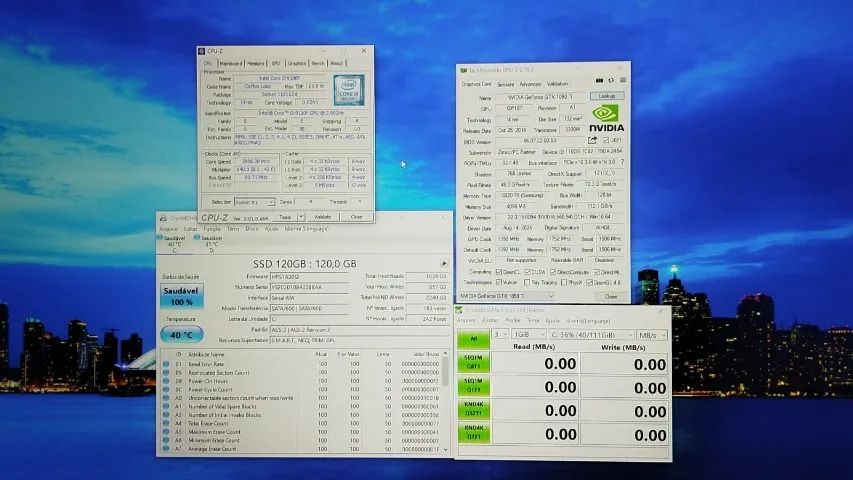Click the NVIDIA logo in GPU-Z
The width and height of the screenshot is (853, 480).
[607, 119]
